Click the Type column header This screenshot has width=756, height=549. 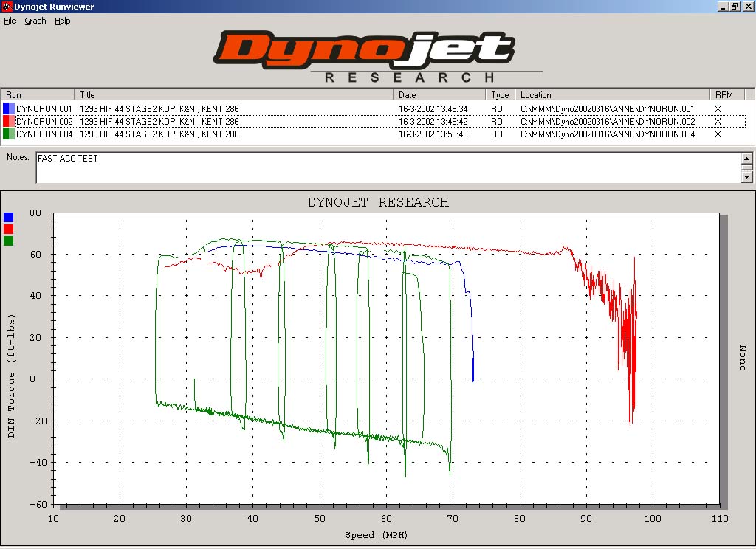501,94
